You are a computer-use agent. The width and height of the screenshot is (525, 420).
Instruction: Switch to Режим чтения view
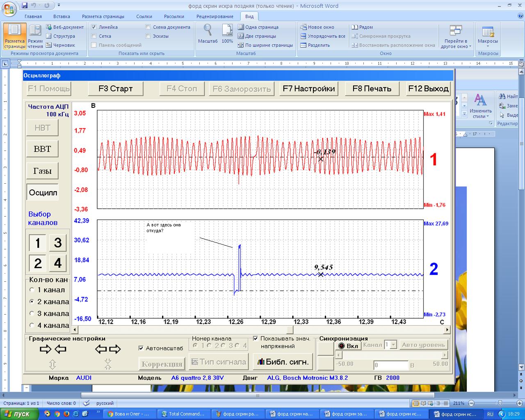pos(35,36)
